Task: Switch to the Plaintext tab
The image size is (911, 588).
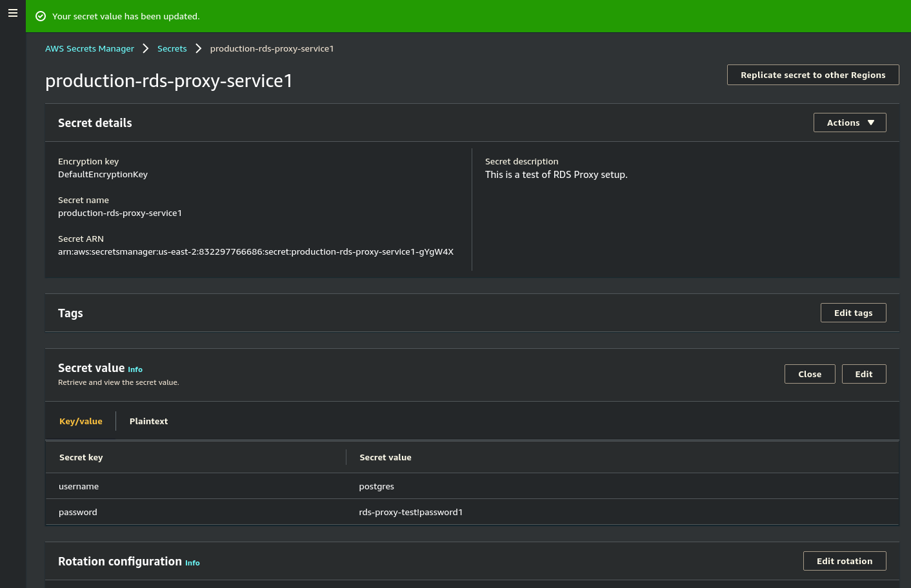Action: 148,421
